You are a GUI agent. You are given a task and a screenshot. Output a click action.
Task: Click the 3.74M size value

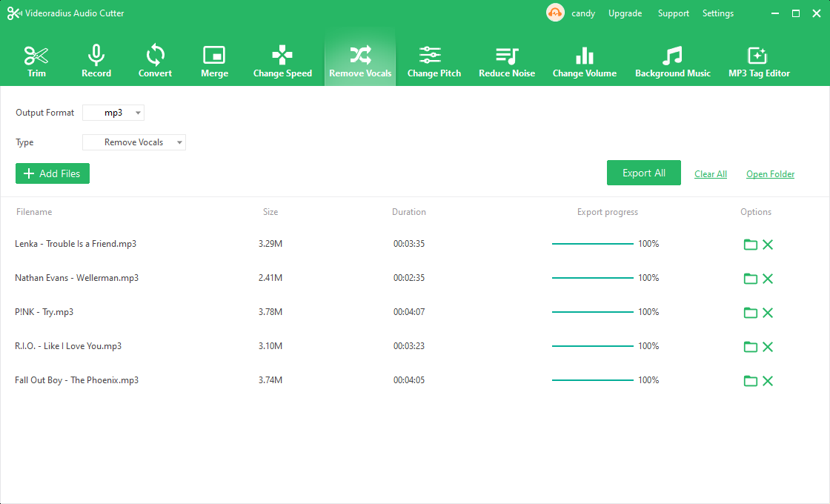point(270,380)
